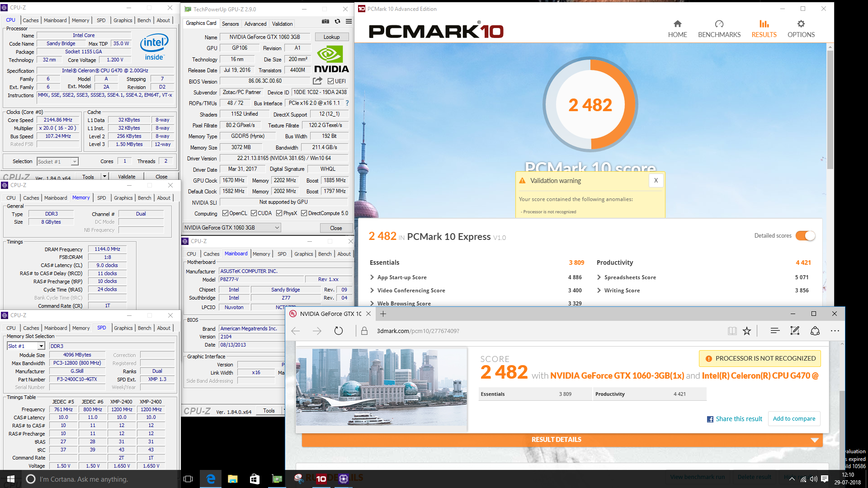Expand App Start-up Score

point(372,277)
